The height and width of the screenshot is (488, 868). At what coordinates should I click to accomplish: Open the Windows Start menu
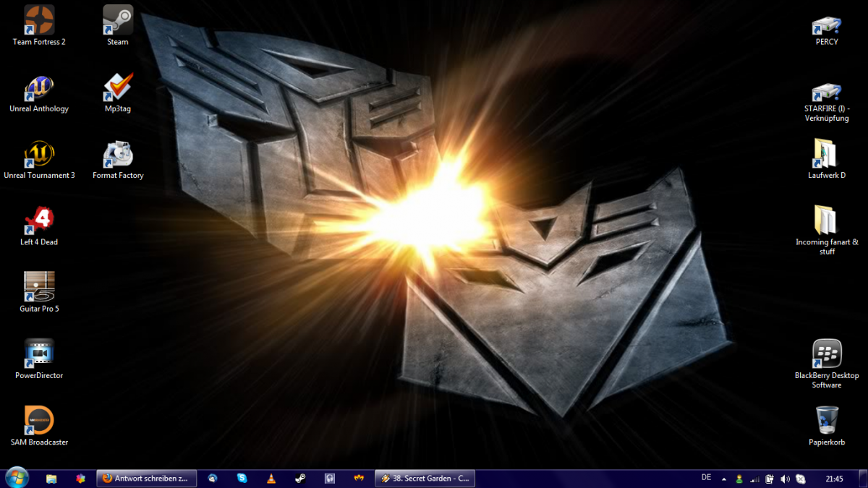point(16,478)
